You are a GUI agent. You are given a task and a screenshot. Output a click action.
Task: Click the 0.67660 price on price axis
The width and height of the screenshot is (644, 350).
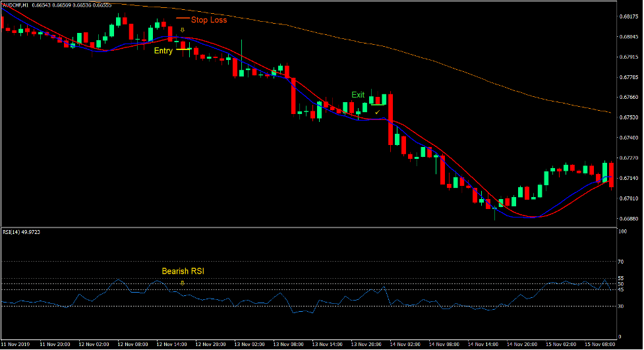point(629,98)
